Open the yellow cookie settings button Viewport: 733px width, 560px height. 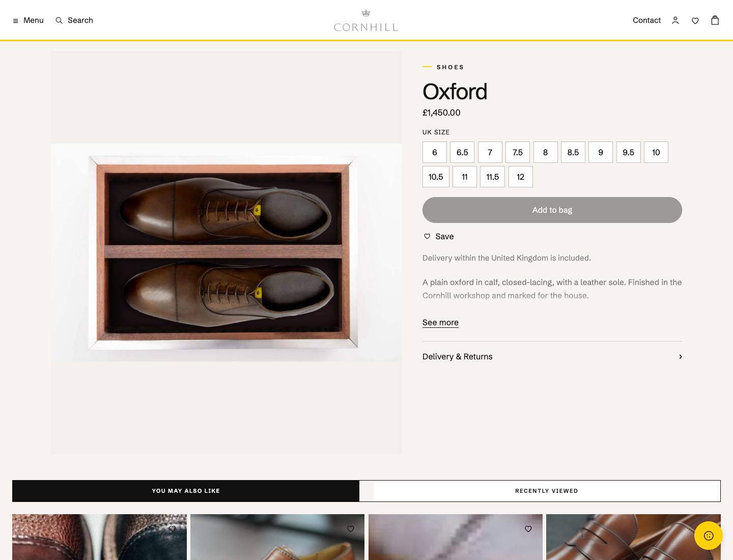[709, 536]
